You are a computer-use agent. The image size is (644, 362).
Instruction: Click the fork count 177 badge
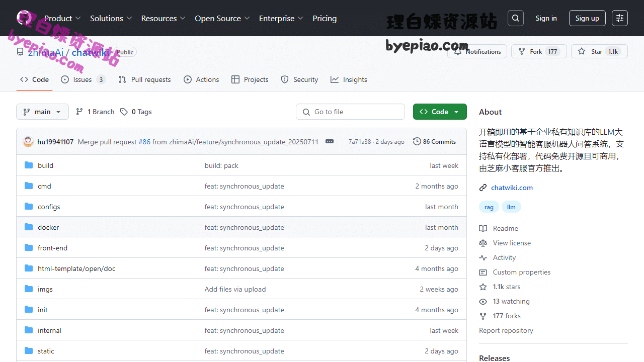pos(553,51)
